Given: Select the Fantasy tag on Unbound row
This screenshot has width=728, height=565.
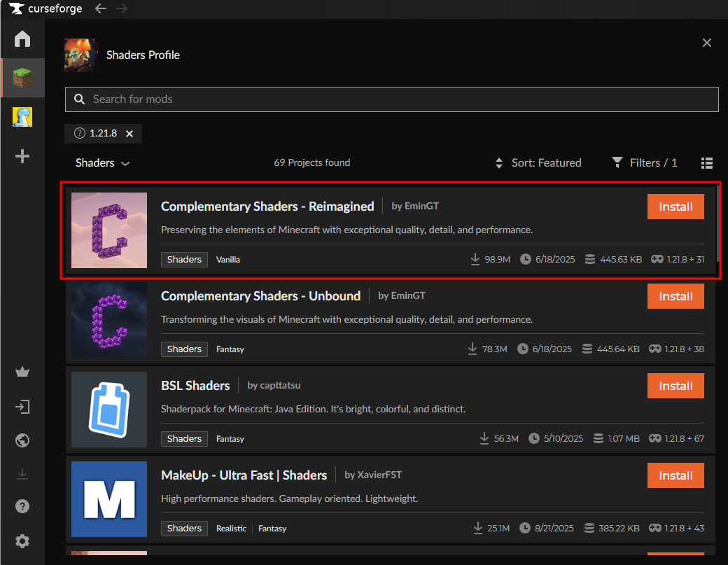Looking at the screenshot, I should (230, 349).
